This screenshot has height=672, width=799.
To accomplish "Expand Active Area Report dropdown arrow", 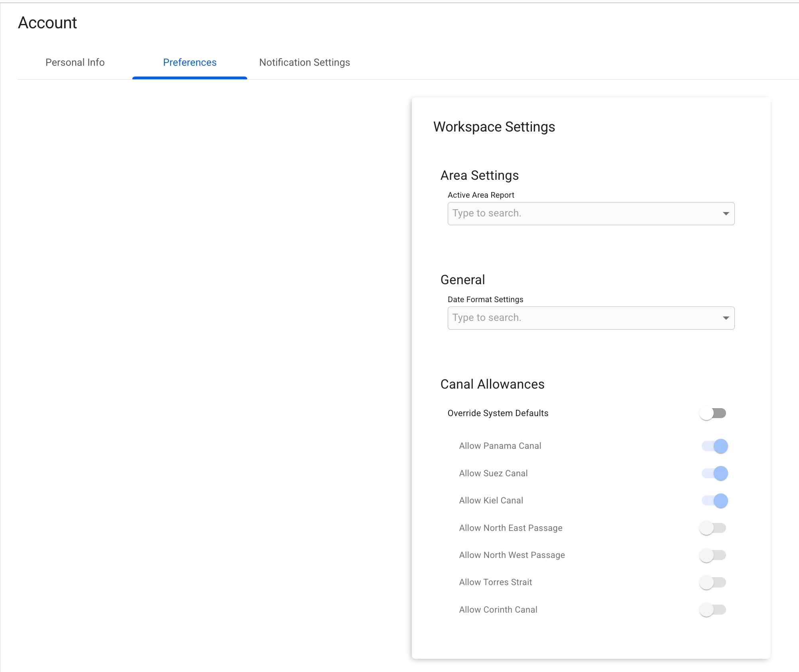I will pyautogui.click(x=726, y=214).
